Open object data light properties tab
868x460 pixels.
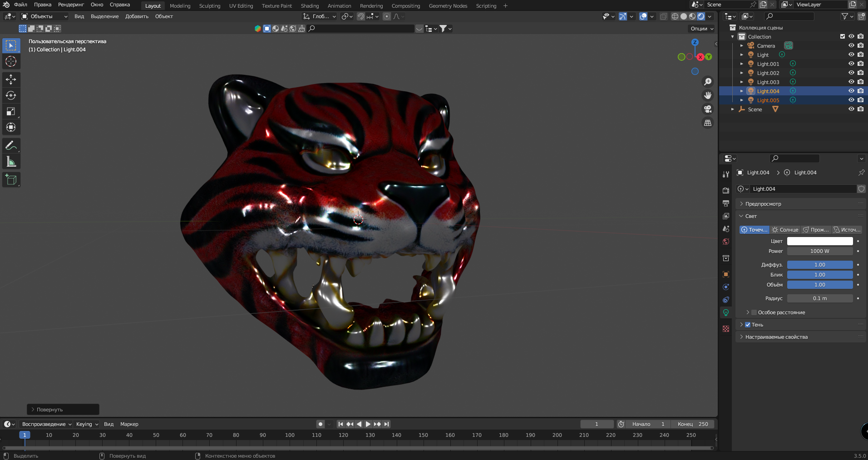tap(726, 312)
